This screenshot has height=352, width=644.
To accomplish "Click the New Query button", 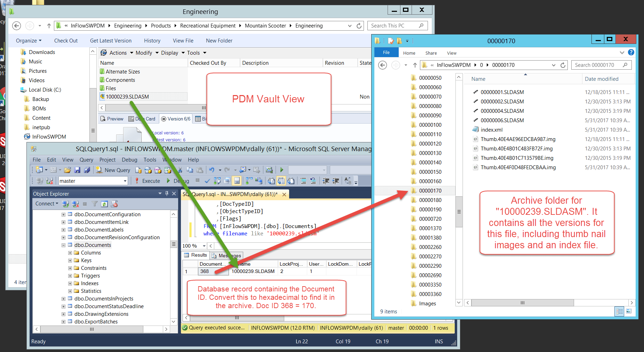I will [x=113, y=170].
